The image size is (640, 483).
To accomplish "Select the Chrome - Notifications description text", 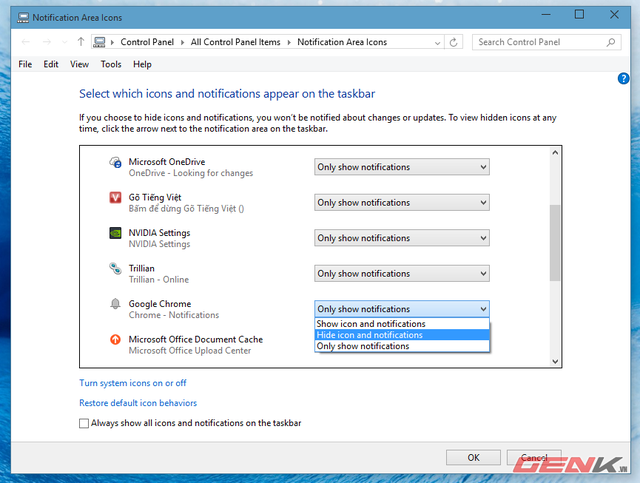I will click(x=174, y=315).
